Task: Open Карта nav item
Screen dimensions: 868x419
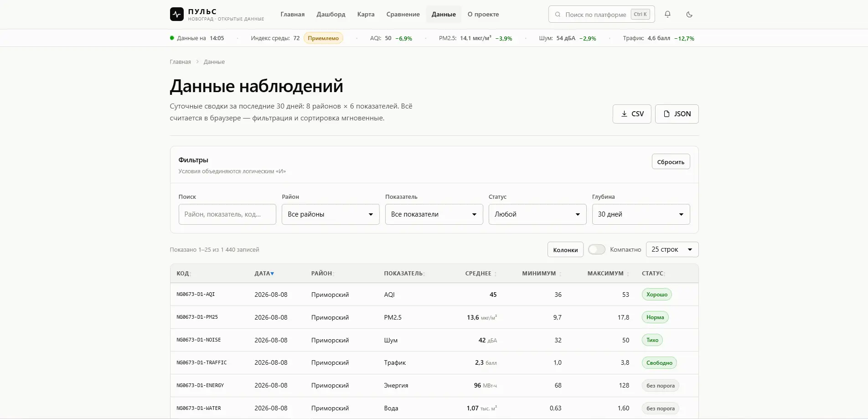Action: click(366, 14)
